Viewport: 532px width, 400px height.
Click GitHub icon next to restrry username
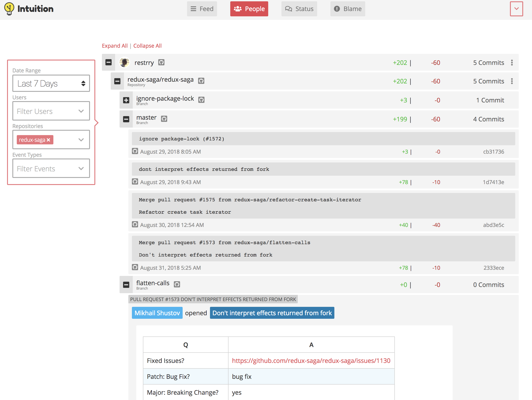click(x=161, y=62)
